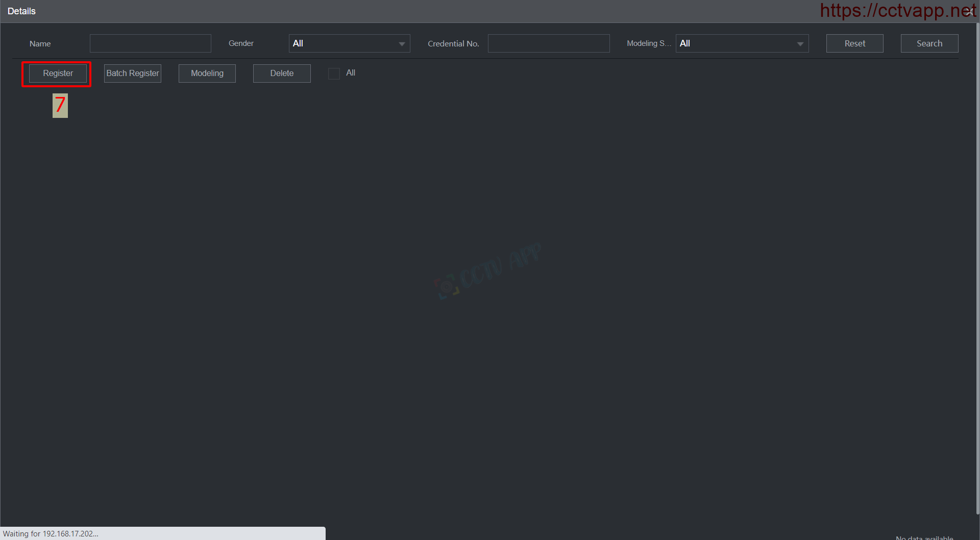Toggle the All checkbox
Viewport: 980px width, 540px height.
click(334, 73)
